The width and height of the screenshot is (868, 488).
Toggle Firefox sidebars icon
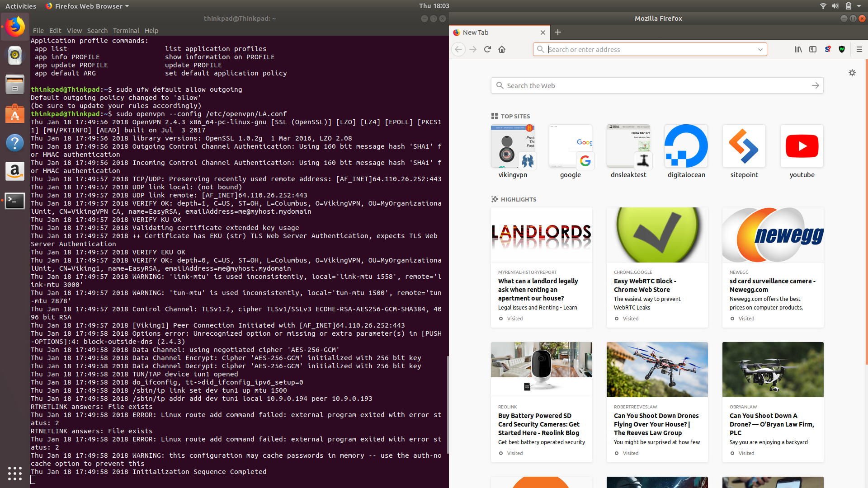point(813,49)
